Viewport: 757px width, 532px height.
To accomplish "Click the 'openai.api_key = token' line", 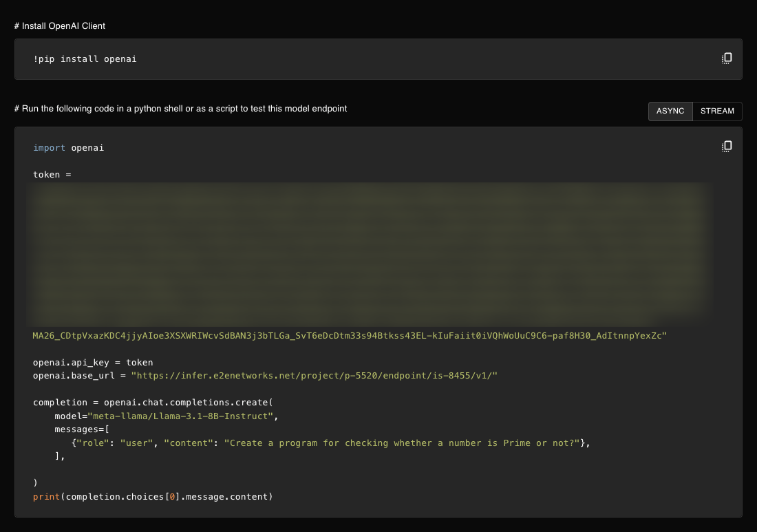I will coord(93,363).
